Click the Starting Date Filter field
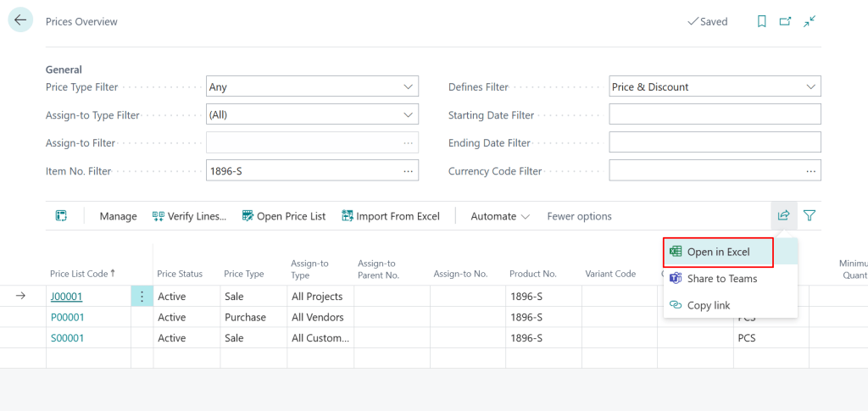This screenshot has width=868, height=411. (715, 114)
